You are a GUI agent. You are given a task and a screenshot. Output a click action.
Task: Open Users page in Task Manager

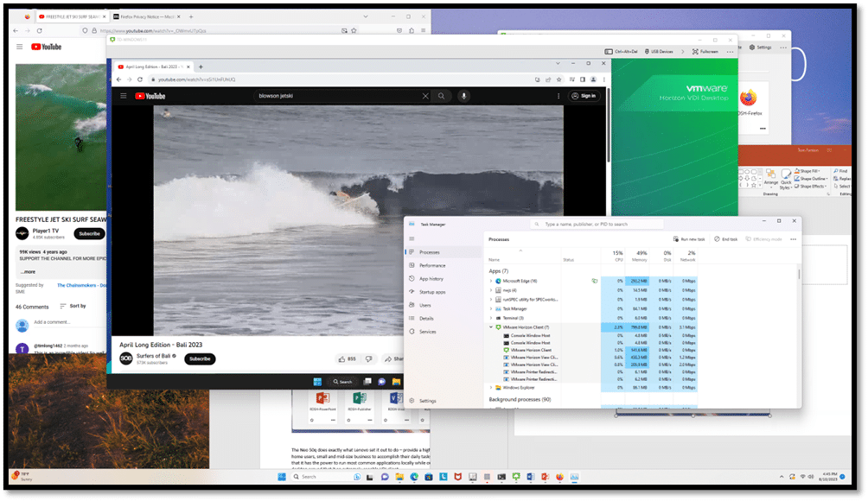425,305
